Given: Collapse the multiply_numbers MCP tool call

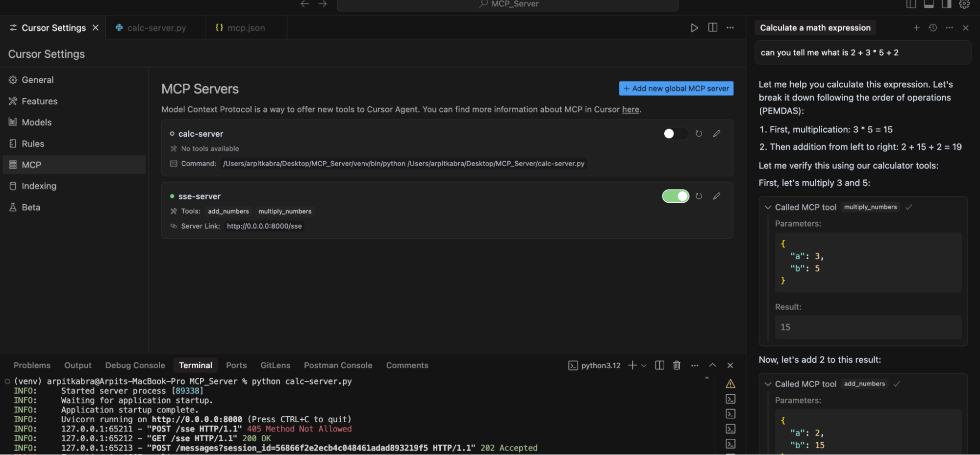Looking at the screenshot, I should (768, 207).
